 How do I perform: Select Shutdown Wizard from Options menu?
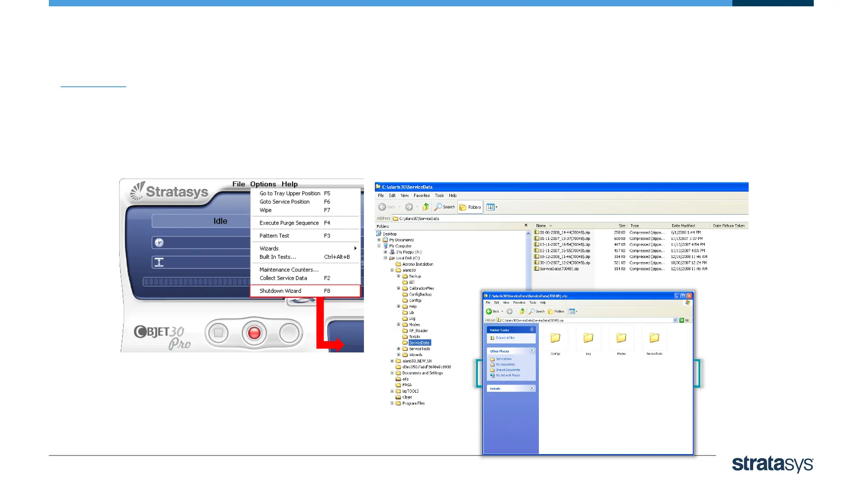click(280, 291)
